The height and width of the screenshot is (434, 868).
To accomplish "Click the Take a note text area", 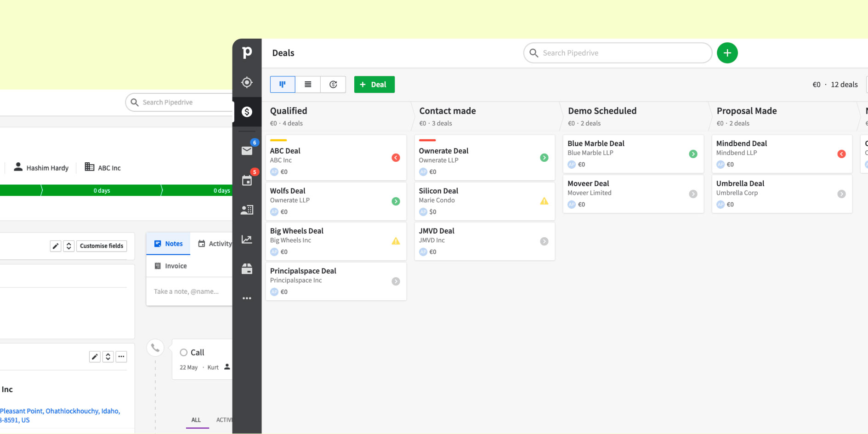I will point(189,291).
